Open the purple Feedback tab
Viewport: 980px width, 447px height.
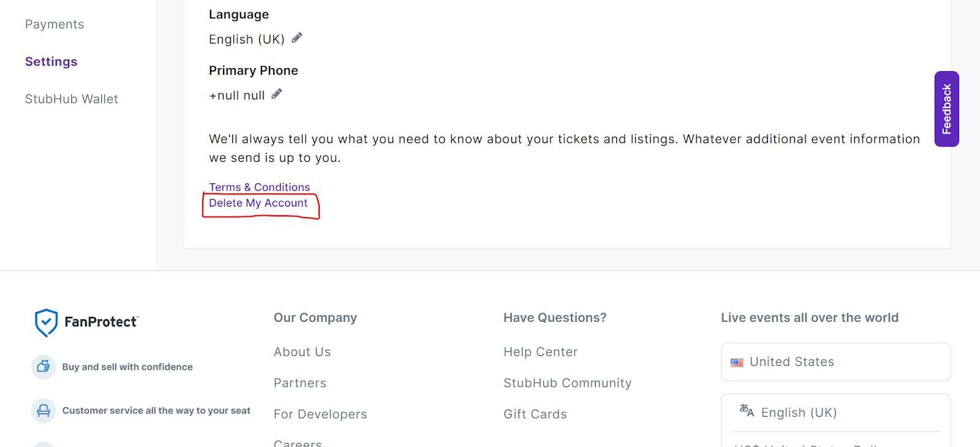tap(946, 109)
